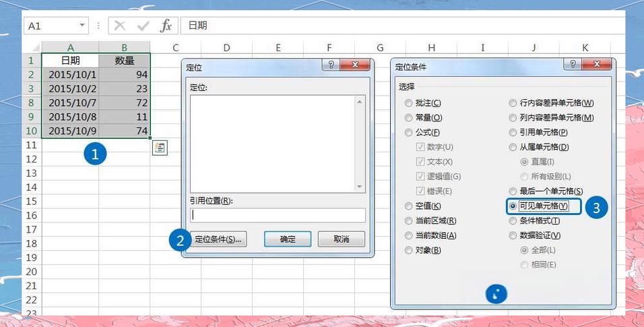Select the 公式(F) radio option
Image resolution: width=644 pixels, height=327 pixels.
point(422,132)
